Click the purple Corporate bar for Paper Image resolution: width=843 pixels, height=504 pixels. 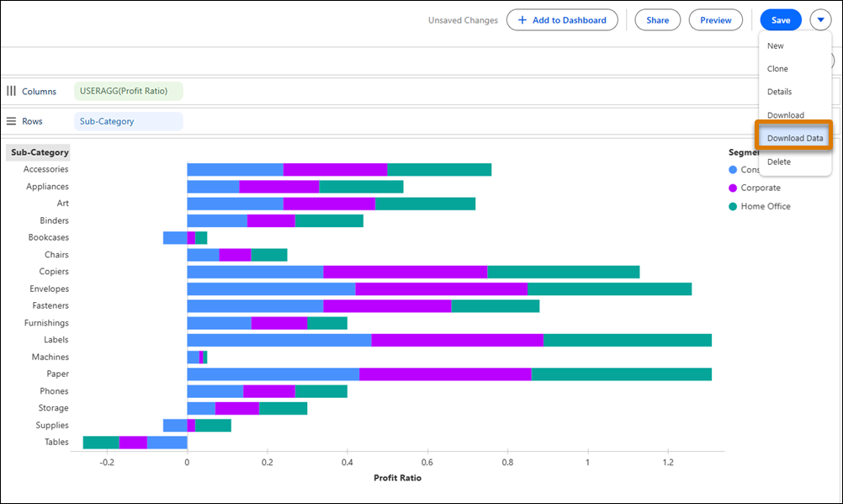pos(445,374)
